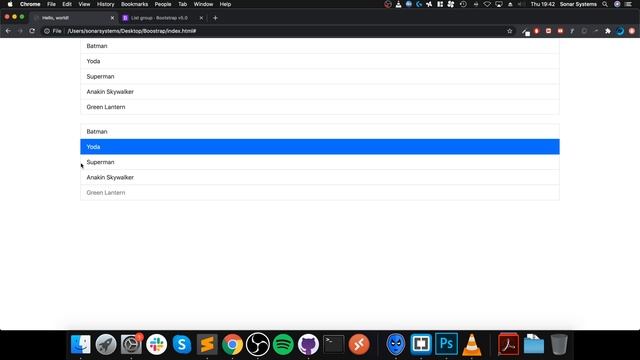Close the Hello, world! tab
This screenshot has height=360, width=640.
112,18
